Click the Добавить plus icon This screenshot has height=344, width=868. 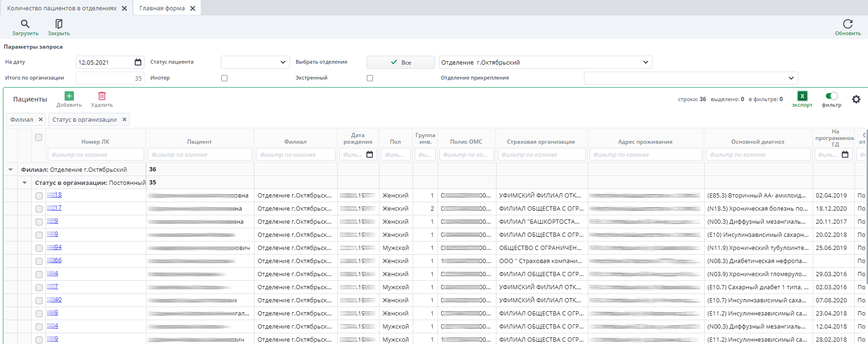69,96
